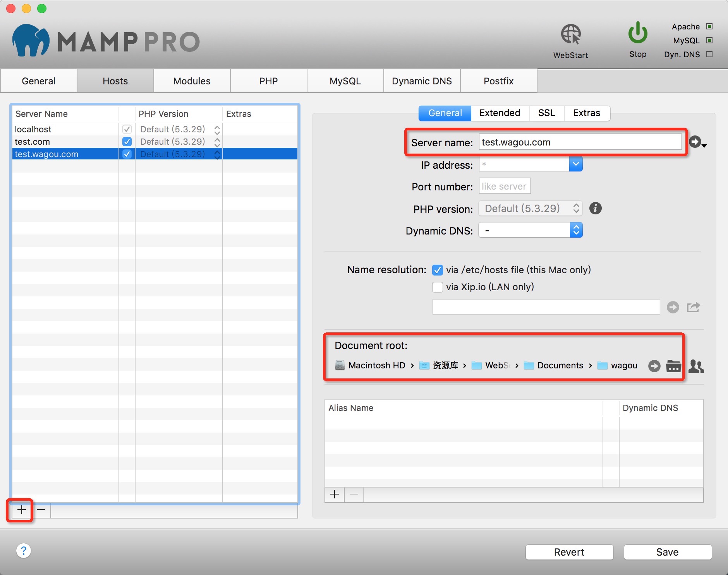Switch to the Modules tab
The image size is (728, 575).
pyautogui.click(x=192, y=81)
